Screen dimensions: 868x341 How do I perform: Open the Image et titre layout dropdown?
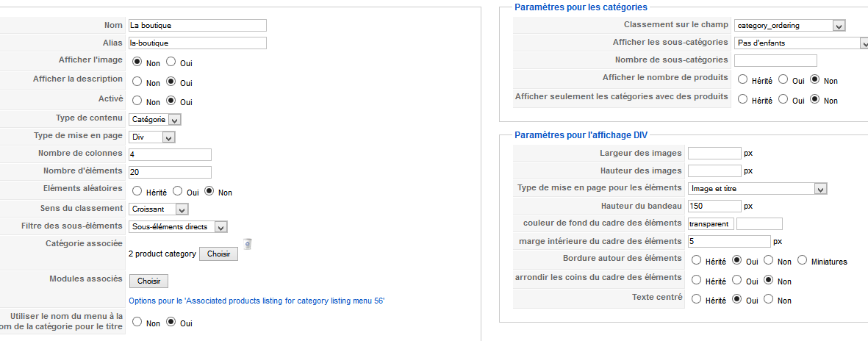[757, 189]
